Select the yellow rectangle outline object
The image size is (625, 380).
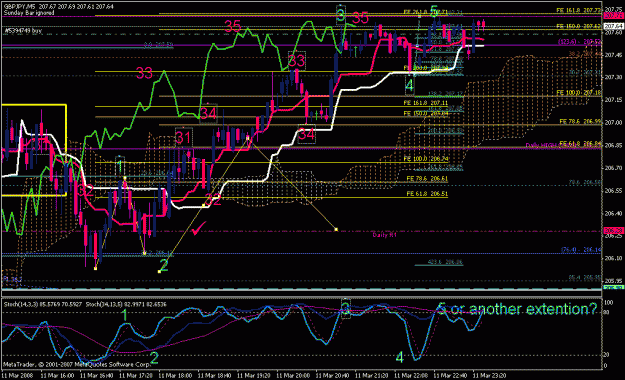point(34,150)
